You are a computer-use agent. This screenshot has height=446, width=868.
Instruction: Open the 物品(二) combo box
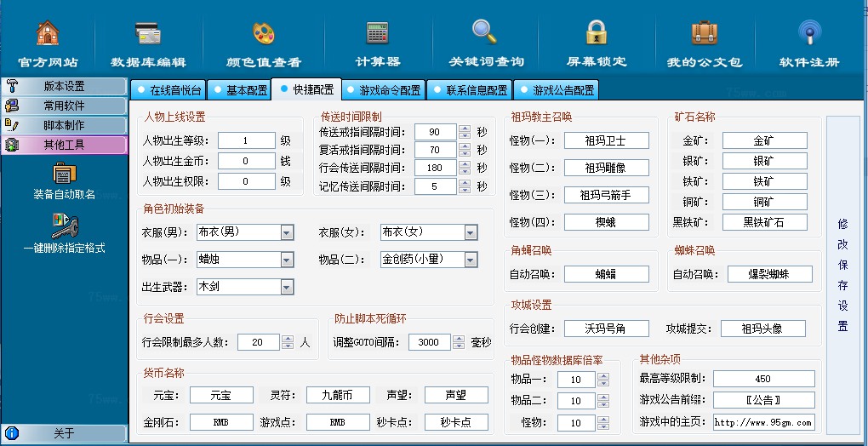[x=471, y=259]
